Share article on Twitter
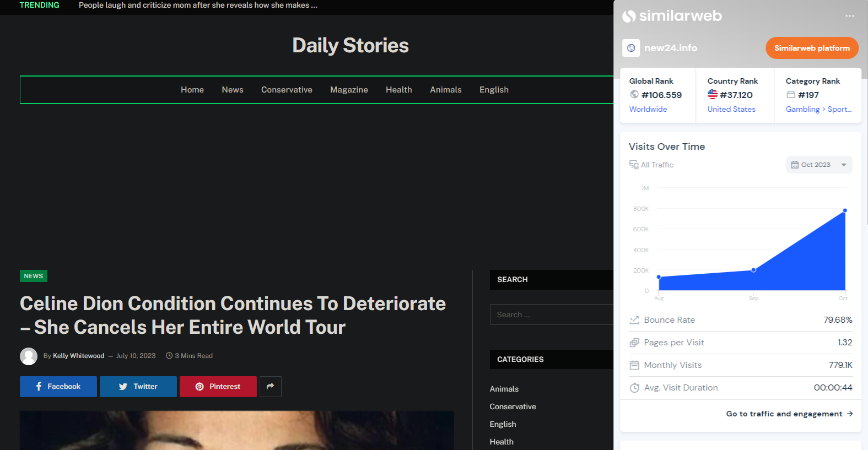868x450 pixels. [138, 387]
